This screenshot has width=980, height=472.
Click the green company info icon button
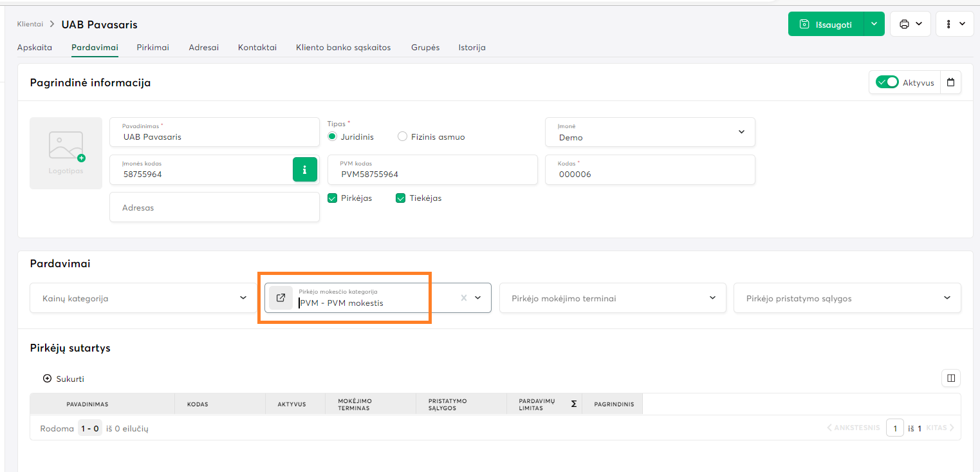click(x=305, y=169)
